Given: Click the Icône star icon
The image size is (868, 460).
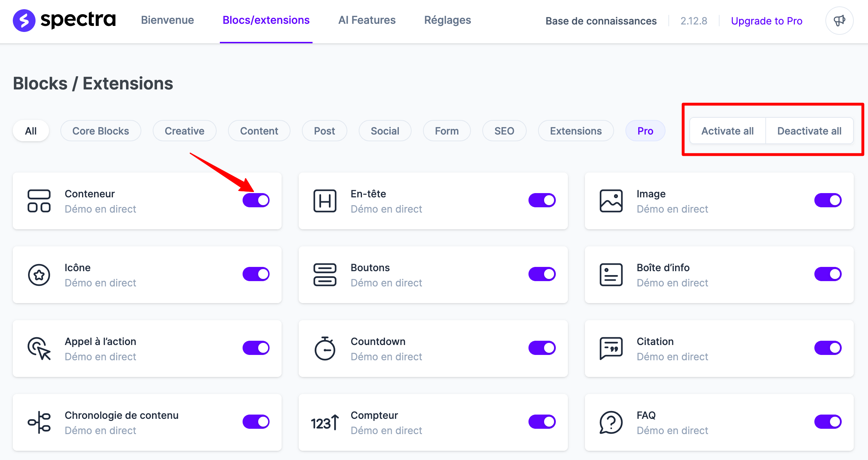Looking at the screenshot, I should [39, 275].
